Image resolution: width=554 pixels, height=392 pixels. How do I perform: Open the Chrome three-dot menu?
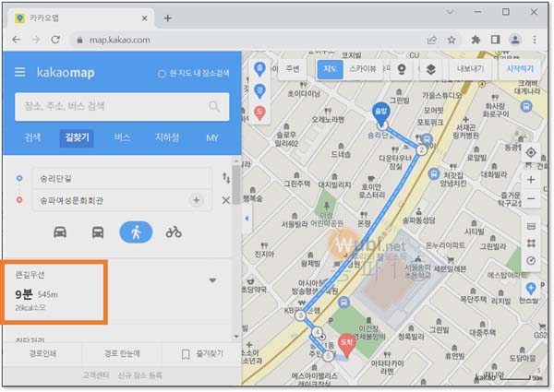(x=535, y=40)
